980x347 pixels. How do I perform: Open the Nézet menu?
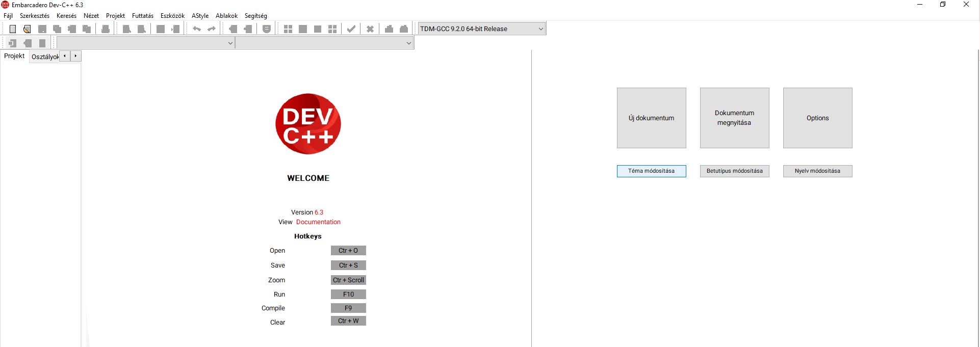(91, 16)
